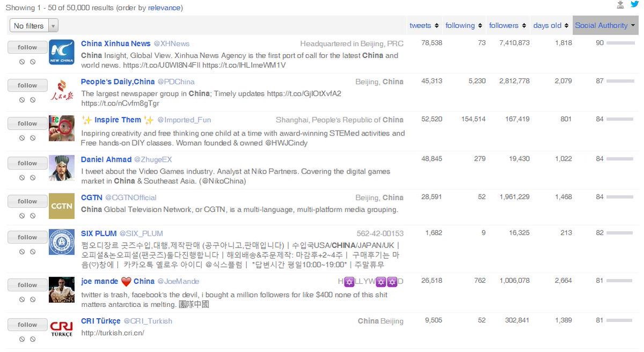The width and height of the screenshot is (644, 352).
Task: Click SIX PLUM's Social Authority bar showing 82
Action: tap(620, 233)
